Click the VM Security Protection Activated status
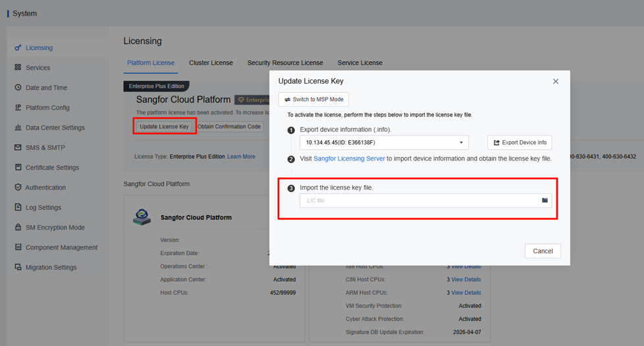This screenshot has width=644, height=346. (x=470, y=306)
